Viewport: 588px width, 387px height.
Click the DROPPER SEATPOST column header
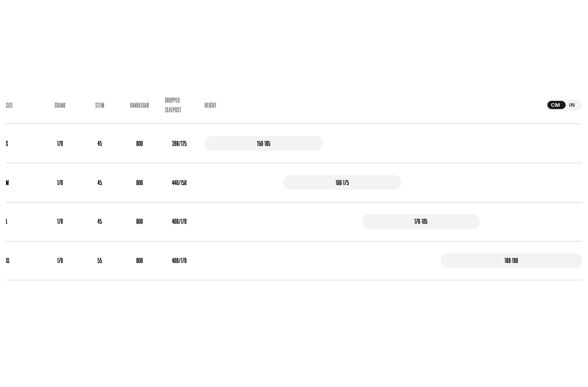click(x=173, y=105)
